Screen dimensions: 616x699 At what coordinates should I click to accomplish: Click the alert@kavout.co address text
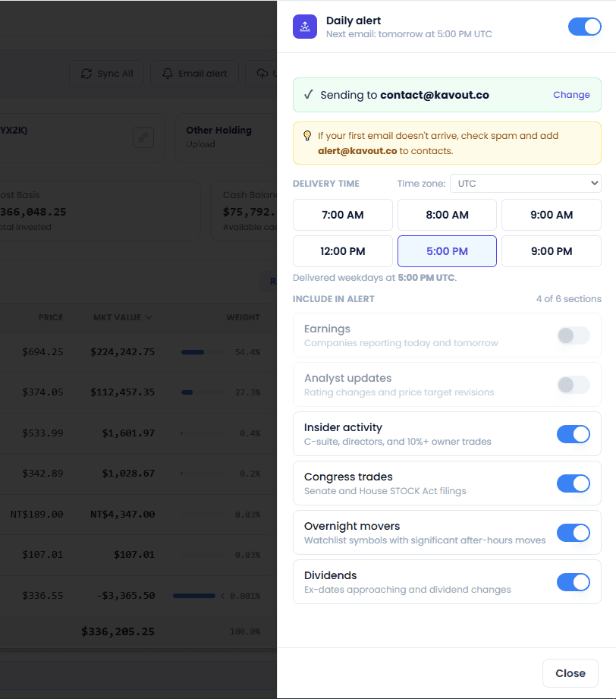(357, 151)
